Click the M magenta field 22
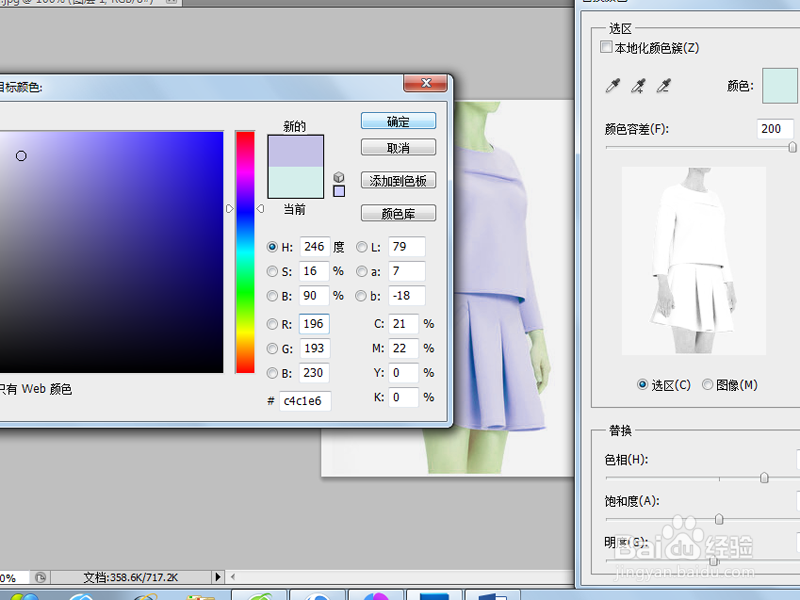This screenshot has width=800, height=600. pos(404,348)
